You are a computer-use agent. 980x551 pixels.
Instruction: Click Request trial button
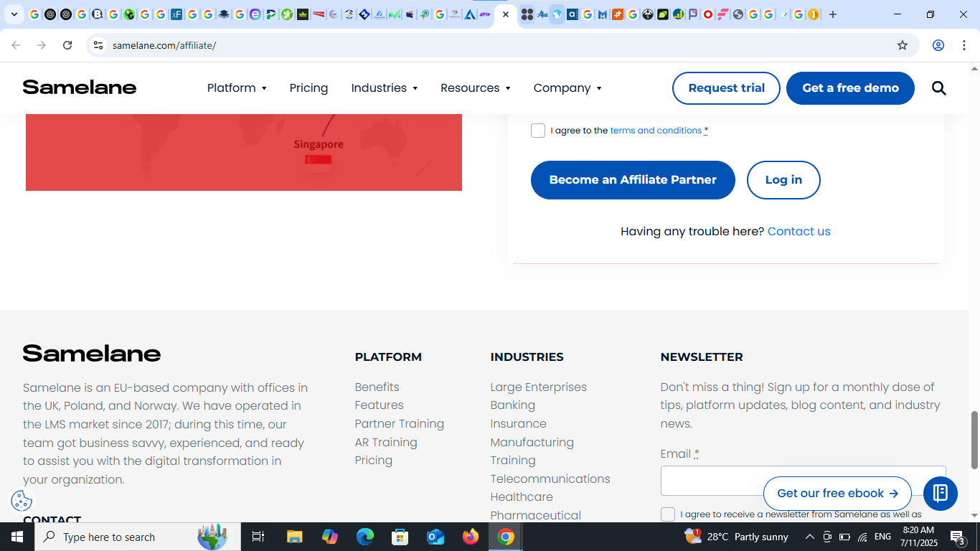click(726, 88)
